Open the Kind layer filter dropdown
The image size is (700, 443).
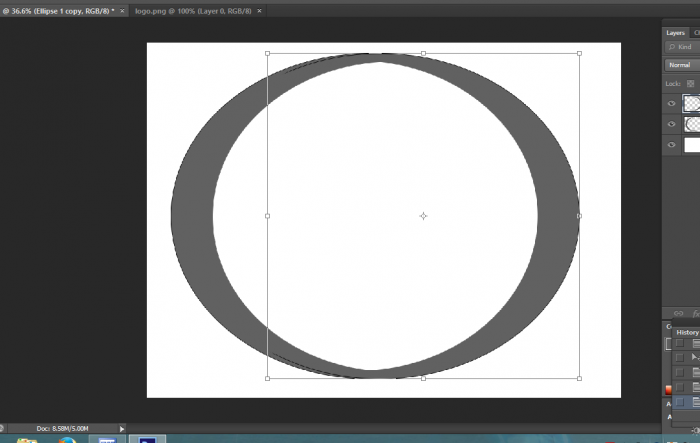click(x=682, y=47)
